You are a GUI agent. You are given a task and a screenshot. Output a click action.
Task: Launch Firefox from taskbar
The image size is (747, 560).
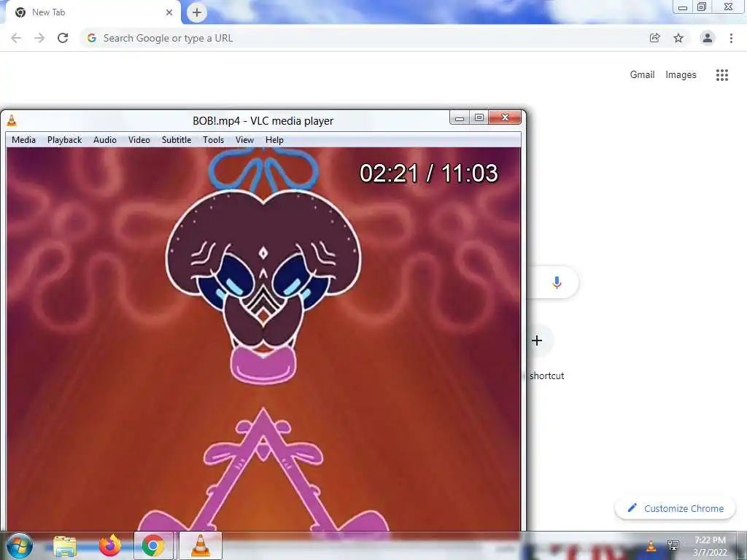click(x=109, y=545)
